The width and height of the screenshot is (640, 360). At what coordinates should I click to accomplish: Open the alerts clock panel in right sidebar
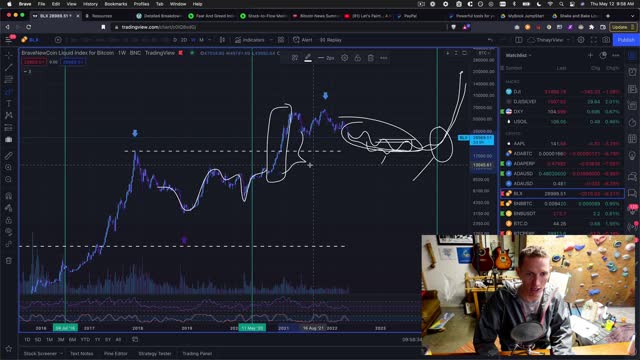point(632,72)
